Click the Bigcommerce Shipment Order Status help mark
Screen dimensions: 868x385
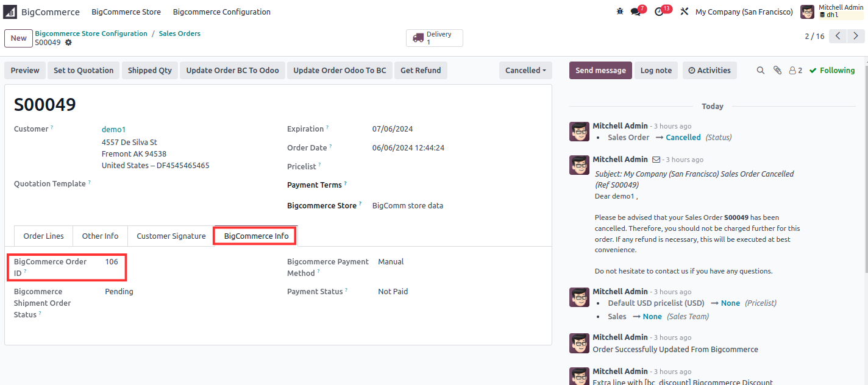[40, 313]
